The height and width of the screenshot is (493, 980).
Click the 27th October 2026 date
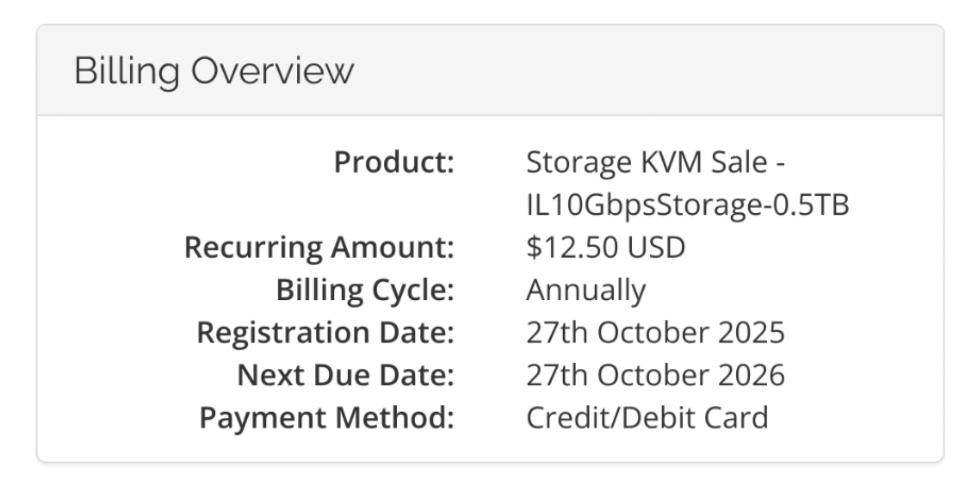pos(655,375)
